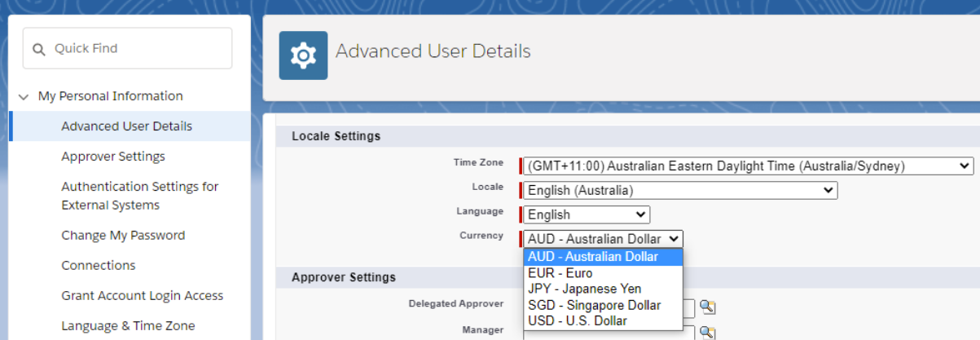Close the Currency dropdown
Image resolution: width=980 pixels, height=340 pixels.
603,239
